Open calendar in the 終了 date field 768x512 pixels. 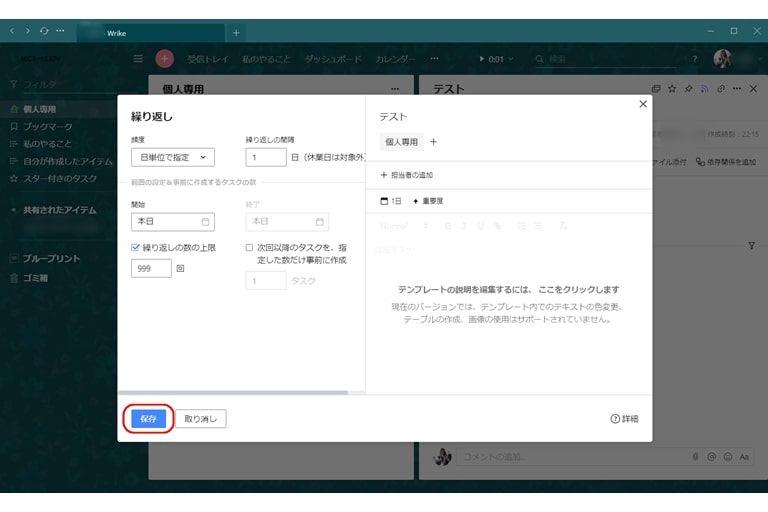coord(319,221)
